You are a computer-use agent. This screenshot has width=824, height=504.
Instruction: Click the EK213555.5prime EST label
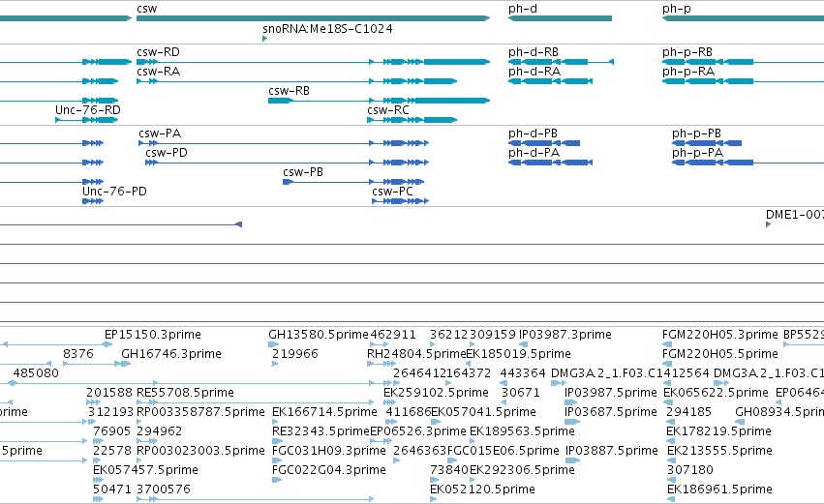click(720, 452)
